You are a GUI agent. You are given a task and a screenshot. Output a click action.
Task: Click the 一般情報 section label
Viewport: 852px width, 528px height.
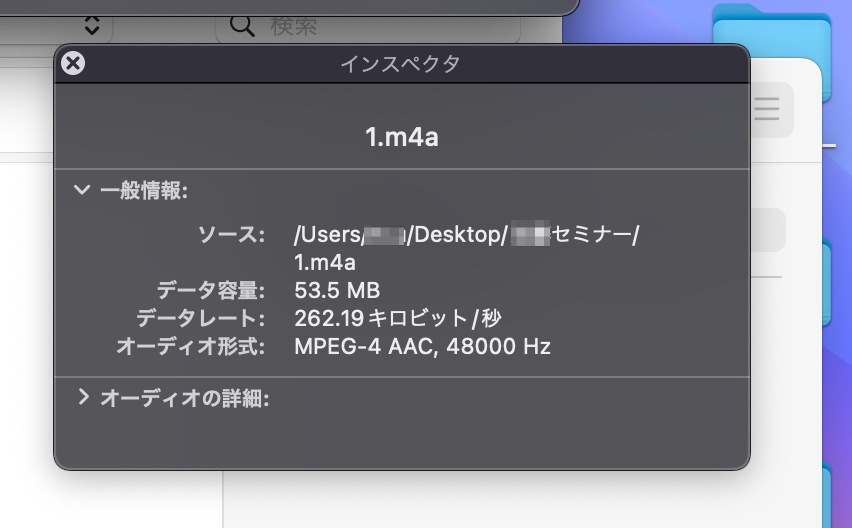click(145, 190)
